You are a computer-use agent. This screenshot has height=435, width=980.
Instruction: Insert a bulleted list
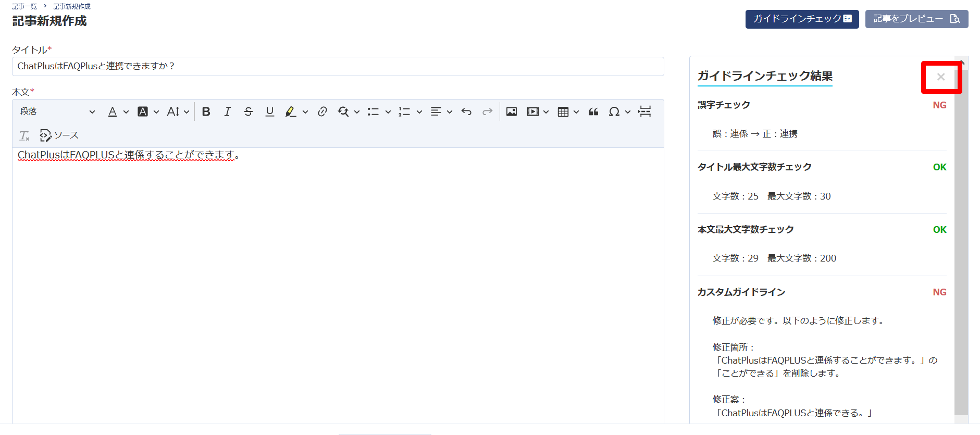pos(373,111)
